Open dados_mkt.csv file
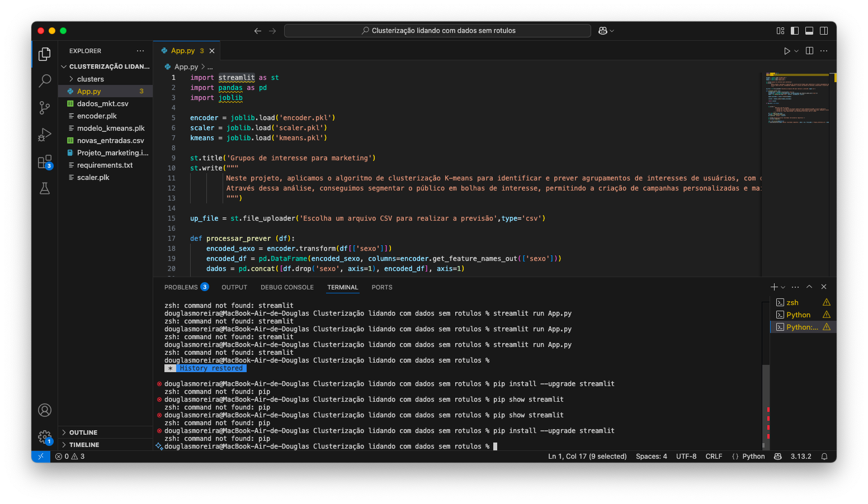Viewport: 868px width, 504px height. click(x=106, y=104)
